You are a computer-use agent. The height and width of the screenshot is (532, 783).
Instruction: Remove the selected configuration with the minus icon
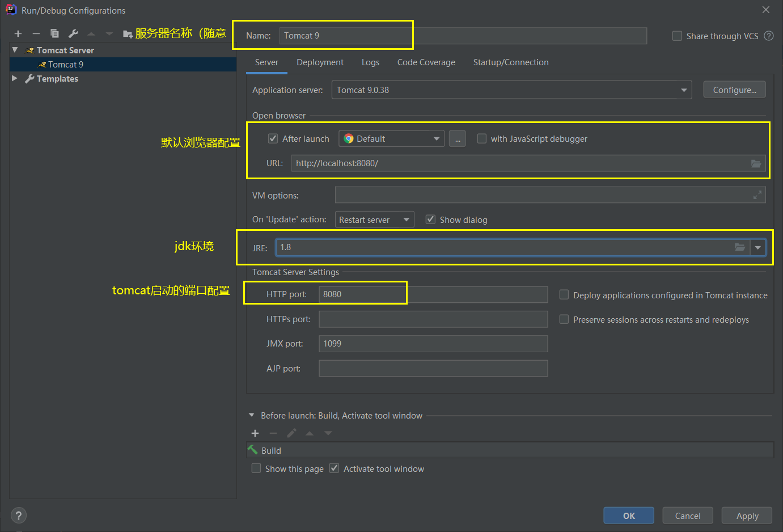coord(36,34)
